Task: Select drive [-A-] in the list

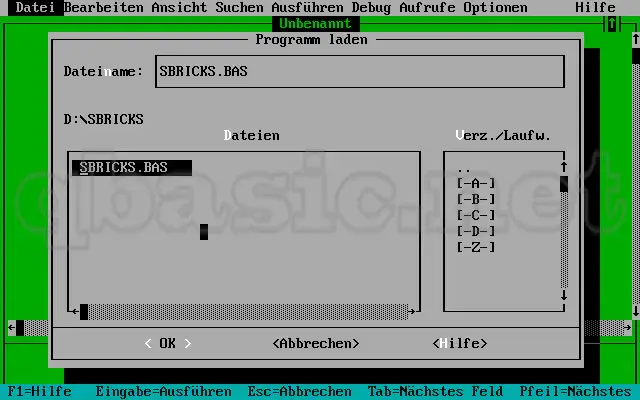Action: pos(476,183)
